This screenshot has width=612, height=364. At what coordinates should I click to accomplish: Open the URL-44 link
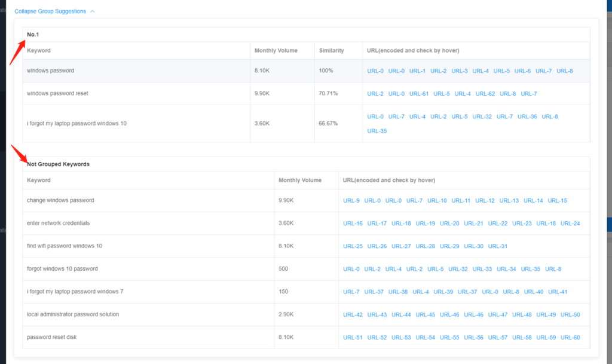pos(401,315)
